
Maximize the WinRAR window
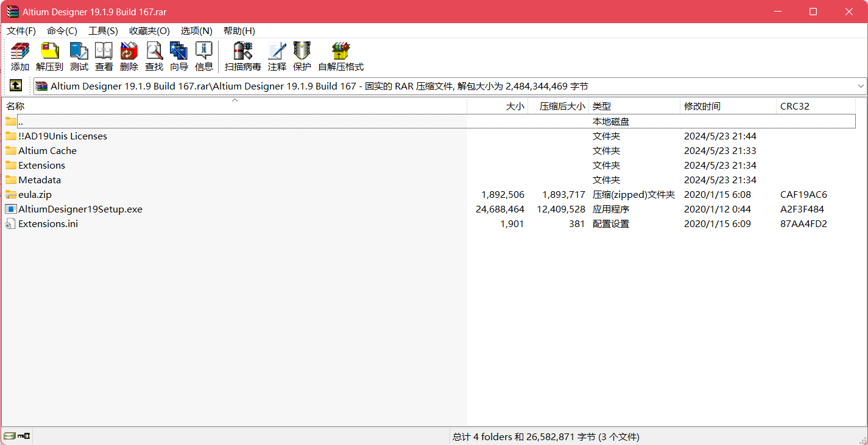(813, 12)
